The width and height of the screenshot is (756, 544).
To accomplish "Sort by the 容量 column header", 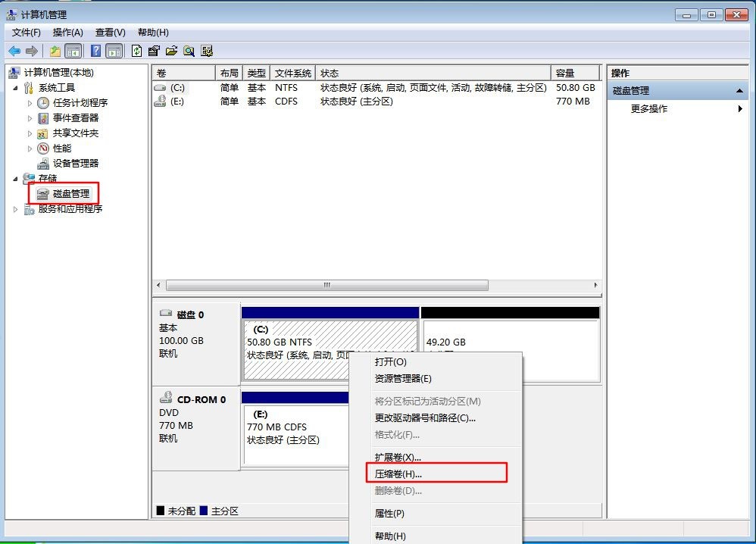I will point(575,73).
